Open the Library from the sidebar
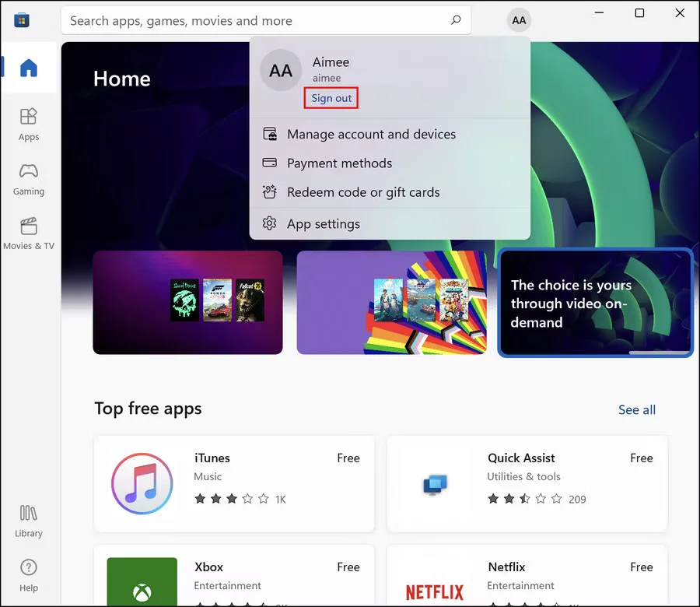The image size is (700, 607). coord(29,520)
